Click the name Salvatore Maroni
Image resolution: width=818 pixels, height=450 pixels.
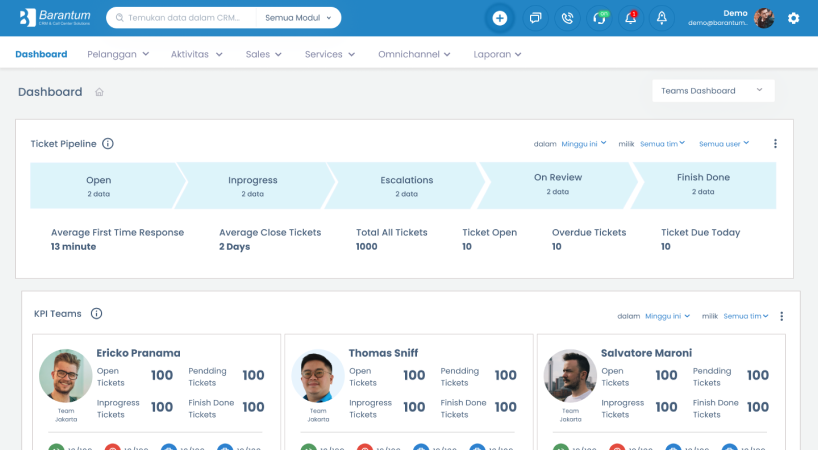tap(646, 353)
